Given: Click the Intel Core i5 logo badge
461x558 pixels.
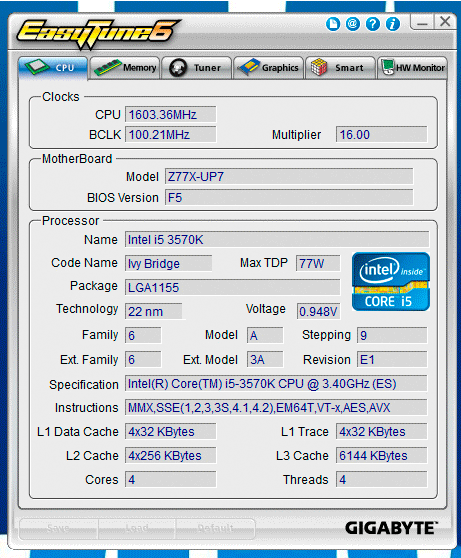Looking at the screenshot, I should [391, 281].
